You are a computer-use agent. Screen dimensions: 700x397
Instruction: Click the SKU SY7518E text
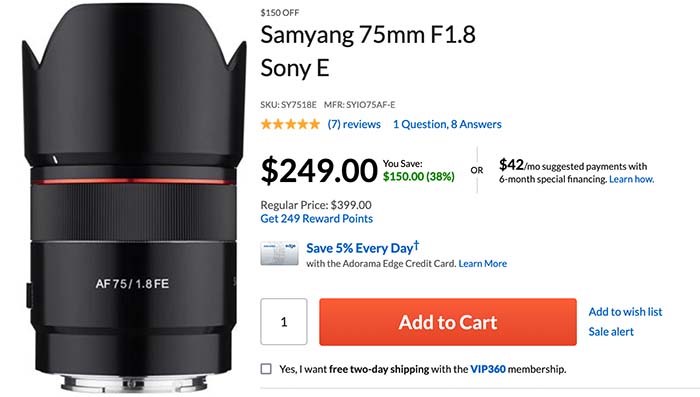pyautogui.click(x=288, y=104)
